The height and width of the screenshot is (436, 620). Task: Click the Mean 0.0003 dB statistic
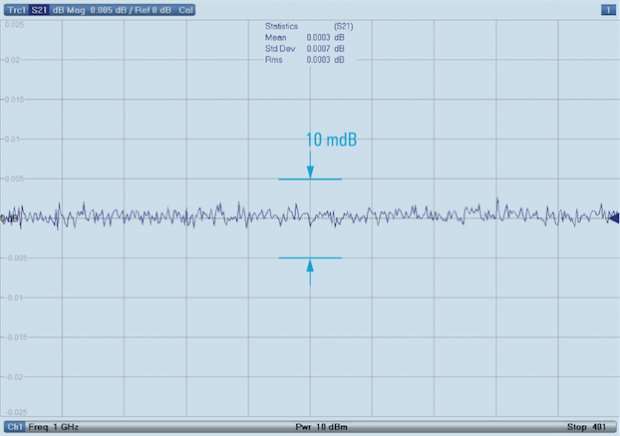[305, 36]
